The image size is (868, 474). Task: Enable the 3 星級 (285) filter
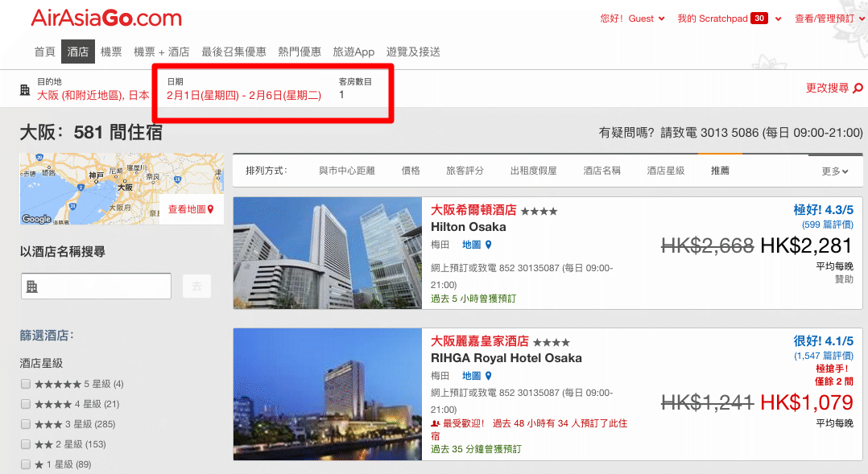coord(26,423)
